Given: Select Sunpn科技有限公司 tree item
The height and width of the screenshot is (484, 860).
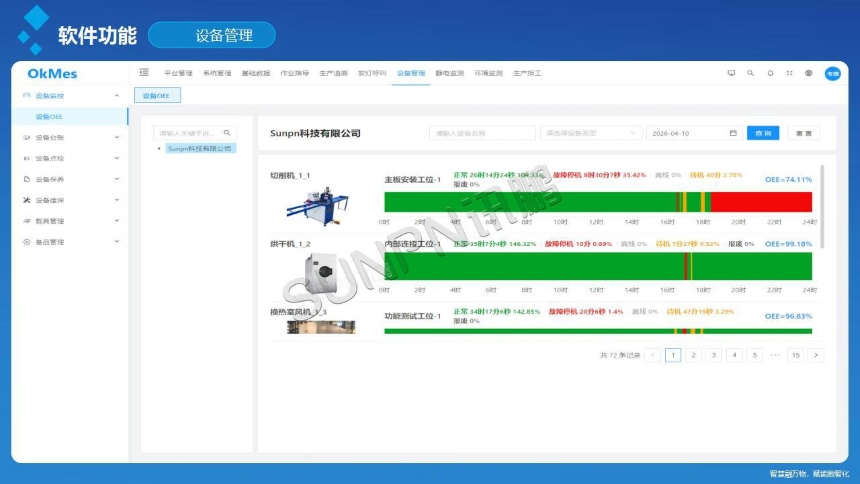Looking at the screenshot, I should click(x=200, y=148).
